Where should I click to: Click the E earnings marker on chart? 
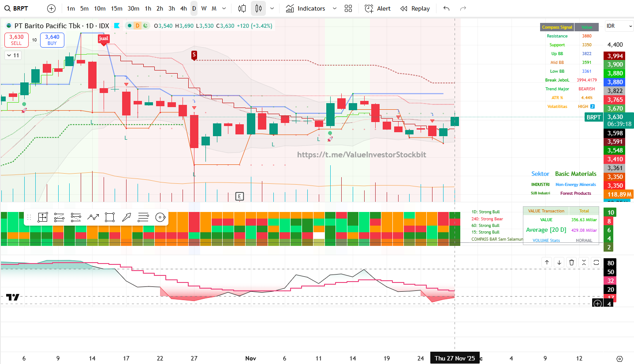240,196
